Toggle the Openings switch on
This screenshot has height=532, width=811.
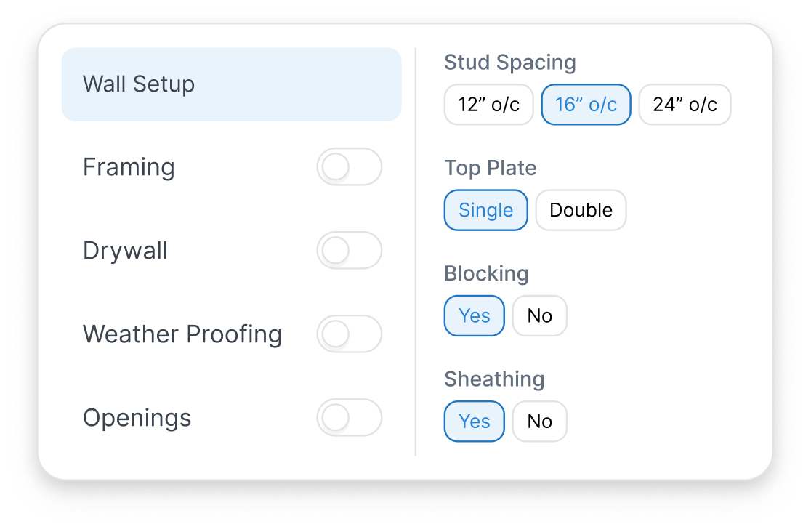[x=349, y=418]
